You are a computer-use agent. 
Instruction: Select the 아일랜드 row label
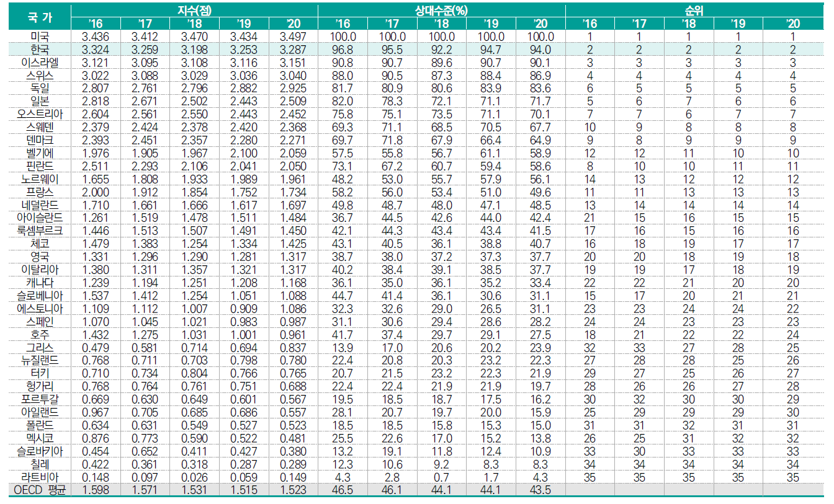click(x=40, y=412)
